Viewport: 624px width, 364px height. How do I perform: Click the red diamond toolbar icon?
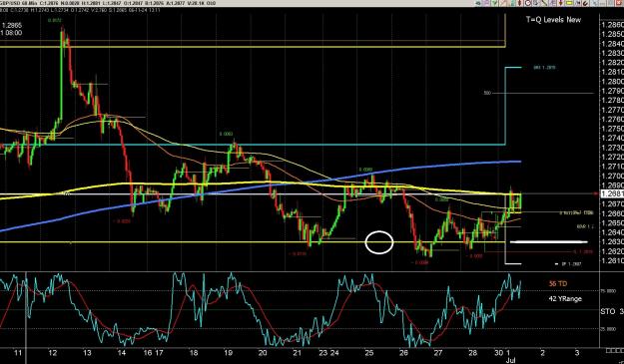click(x=520, y=3)
